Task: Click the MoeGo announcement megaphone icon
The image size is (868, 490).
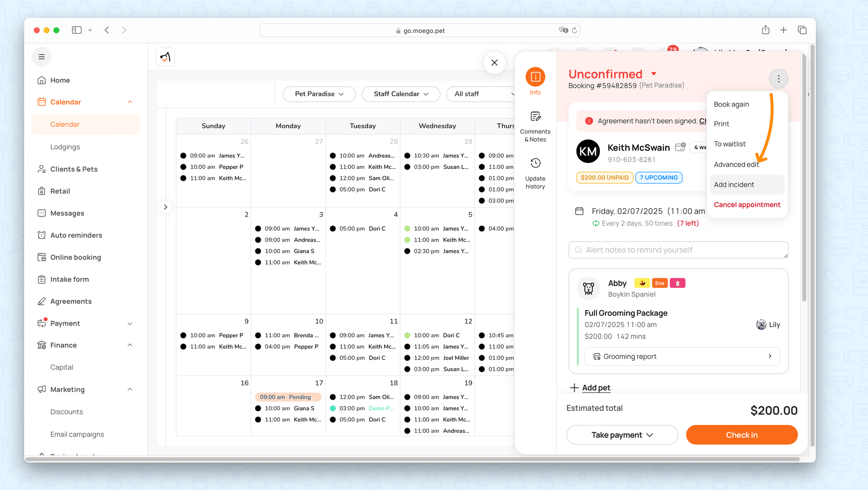Action: (x=165, y=57)
